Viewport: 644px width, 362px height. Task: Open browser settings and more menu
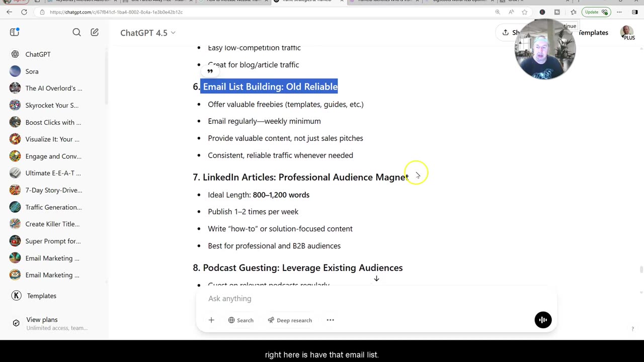pos(619,12)
